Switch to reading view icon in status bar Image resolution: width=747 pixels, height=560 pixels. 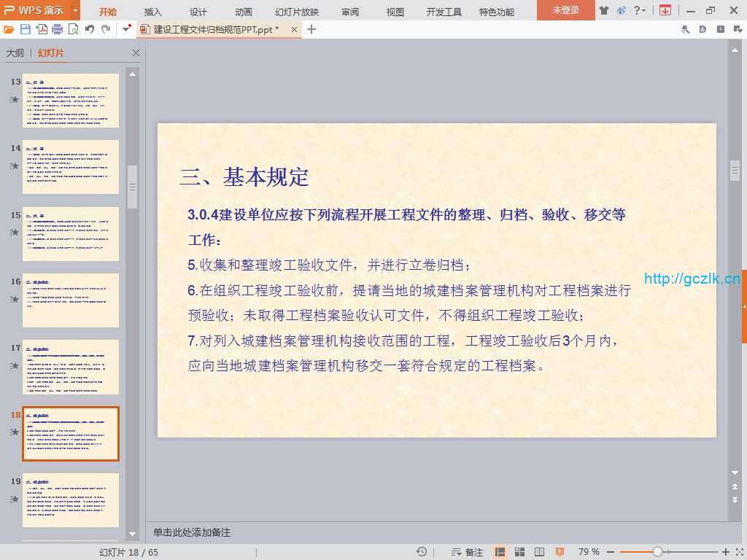(x=539, y=552)
